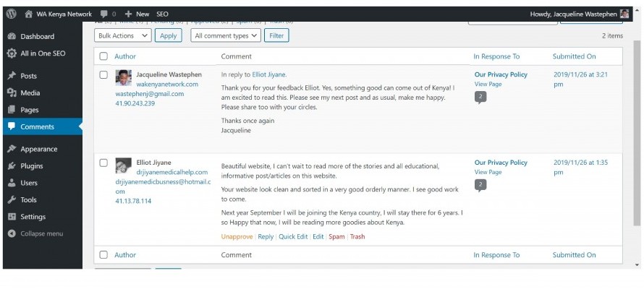
Task: Click Elliot Jiyane's comment count bubble
Action: click(x=480, y=186)
